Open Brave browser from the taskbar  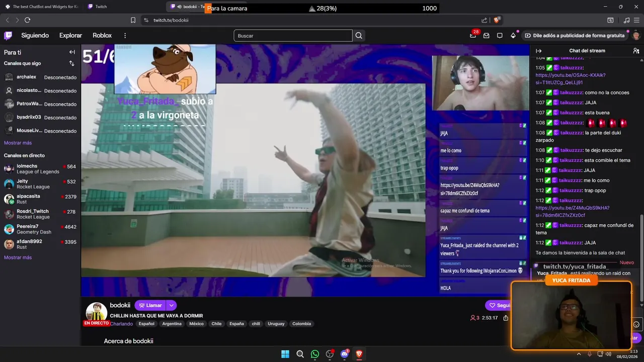pyautogui.click(x=359, y=354)
